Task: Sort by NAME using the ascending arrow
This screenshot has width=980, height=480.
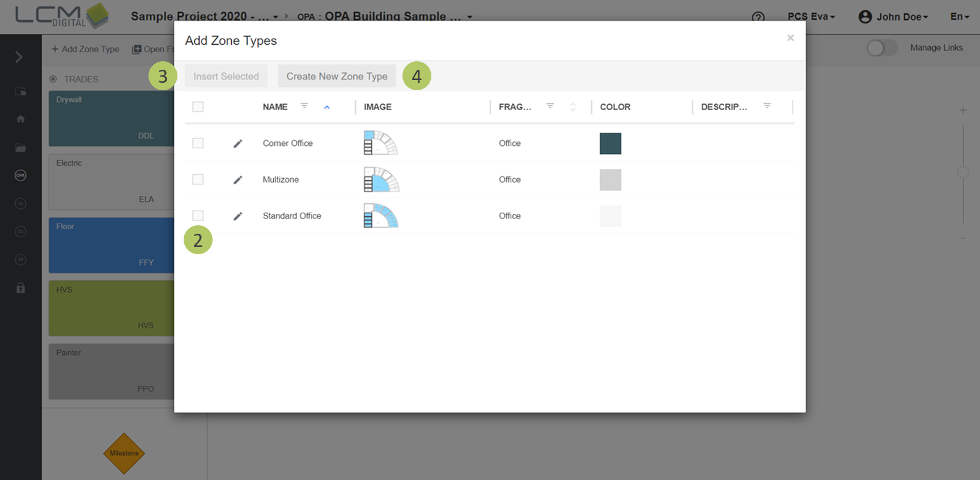Action: pos(327,107)
